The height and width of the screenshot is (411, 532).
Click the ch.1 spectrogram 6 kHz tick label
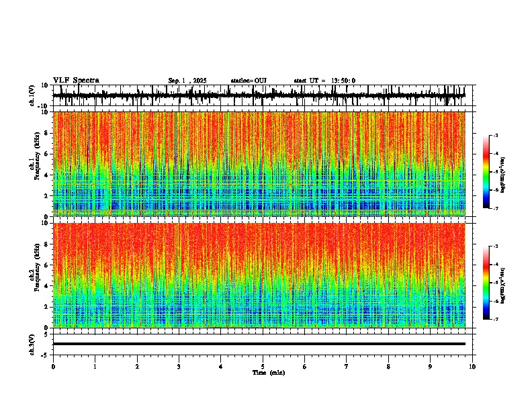(x=47, y=154)
